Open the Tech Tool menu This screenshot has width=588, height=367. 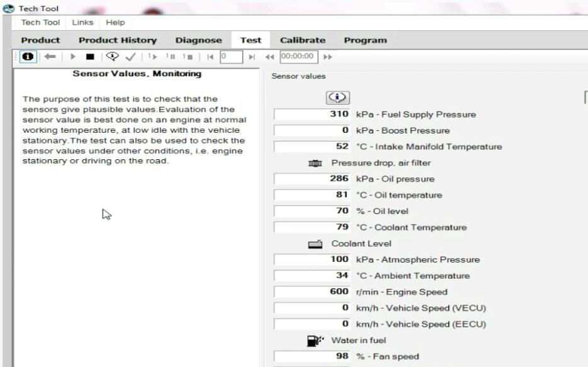click(40, 23)
